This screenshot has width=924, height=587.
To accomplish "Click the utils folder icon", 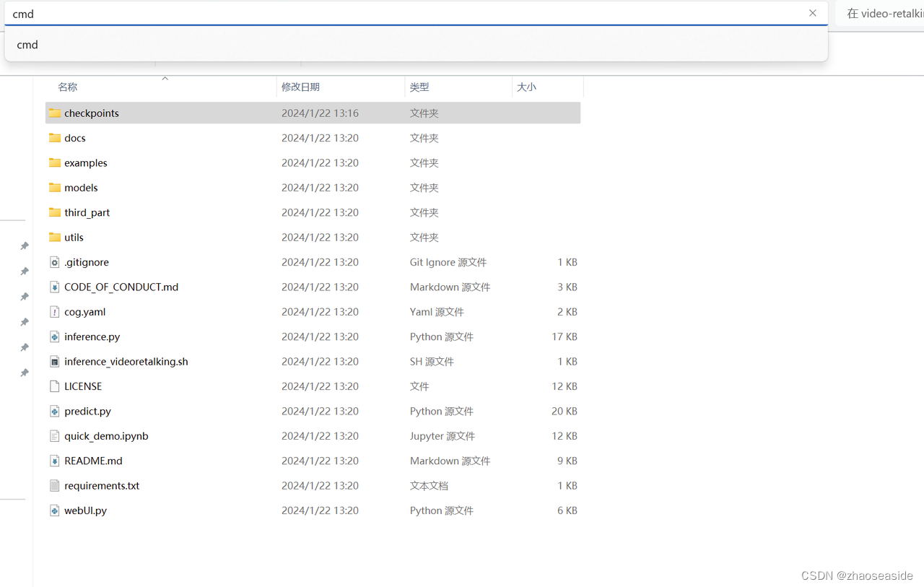I will 55,238.
